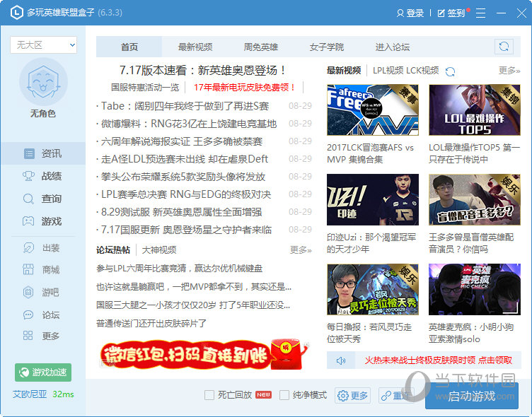Open 更多» beside the video tabs
The width and height of the screenshot is (532, 417).
(x=509, y=71)
